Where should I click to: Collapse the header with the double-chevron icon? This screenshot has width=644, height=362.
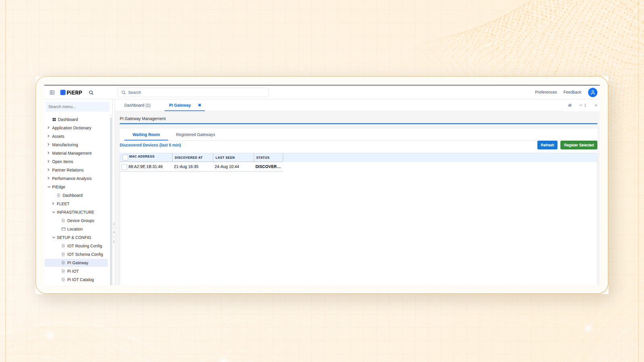click(x=596, y=105)
